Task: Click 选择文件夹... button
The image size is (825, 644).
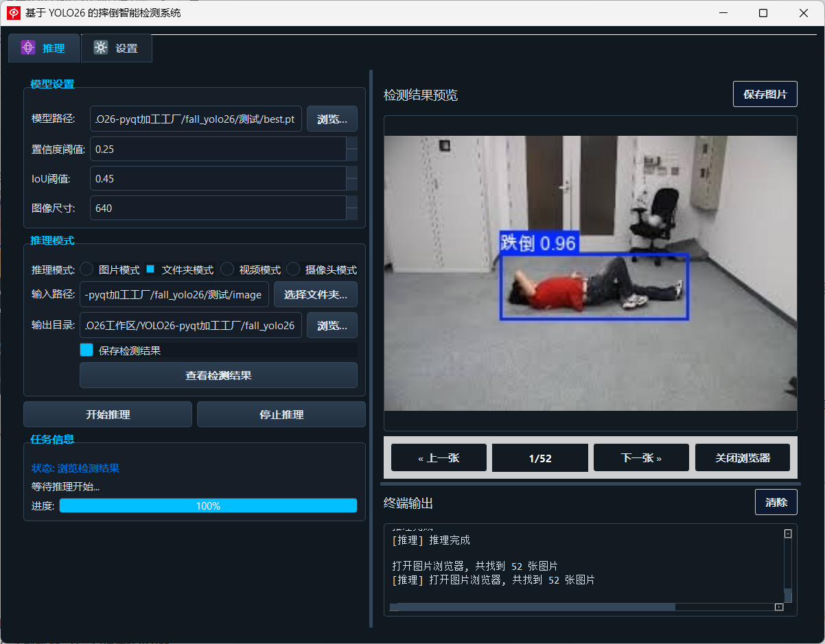Action: [316, 294]
